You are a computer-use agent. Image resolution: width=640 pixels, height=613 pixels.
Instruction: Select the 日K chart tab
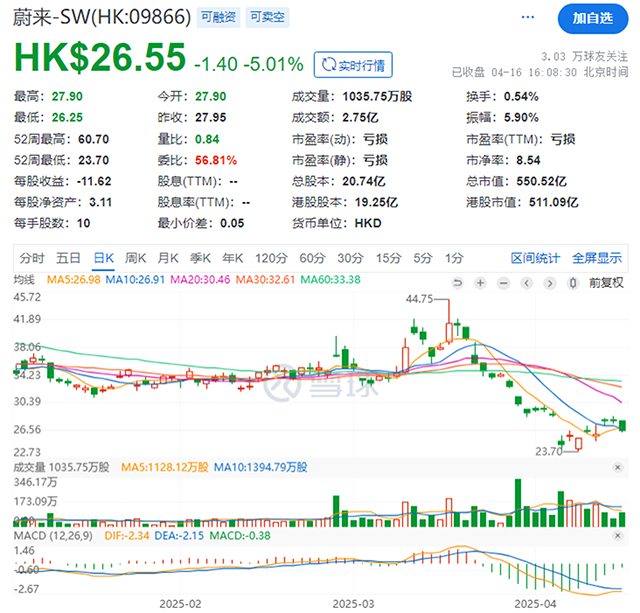pos(103,258)
